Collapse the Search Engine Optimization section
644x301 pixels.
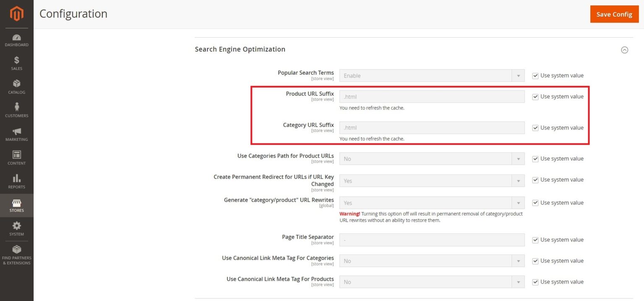click(x=625, y=50)
